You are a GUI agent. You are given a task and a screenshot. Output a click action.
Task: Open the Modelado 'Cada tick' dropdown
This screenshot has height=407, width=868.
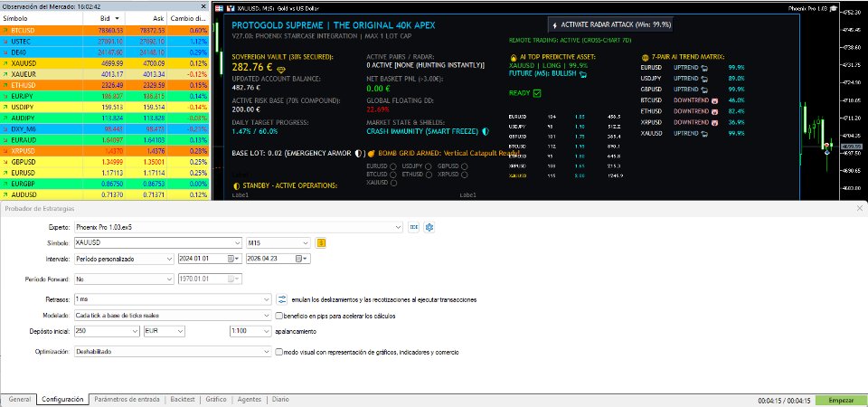click(173, 316)
